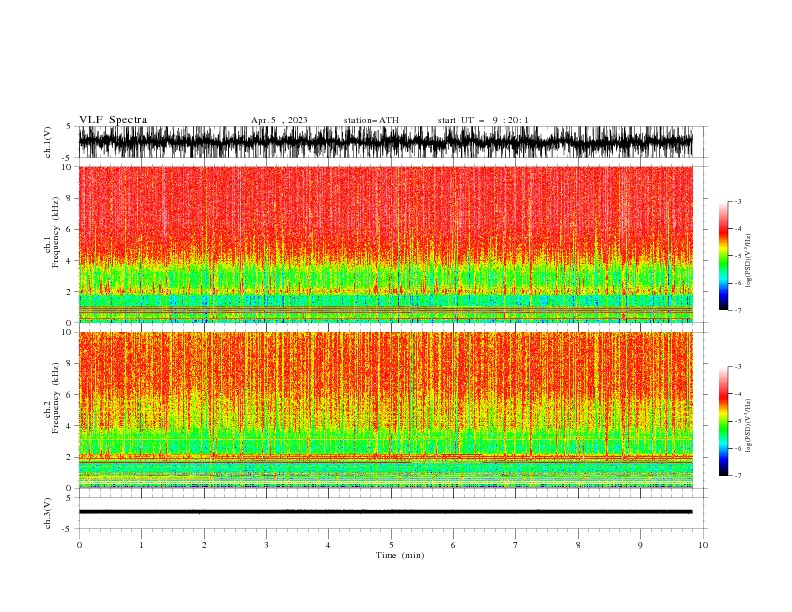Viewport: 792px width, 612px height.
Task: Click the 'start UT = 9 :20: 1' text
Action: (x=483, y=120)
